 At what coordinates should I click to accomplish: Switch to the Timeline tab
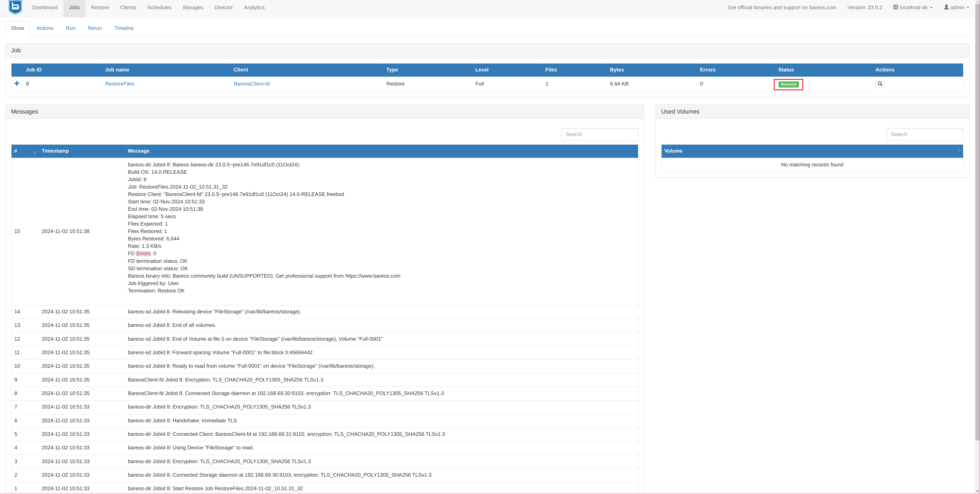tap(124, 28)
